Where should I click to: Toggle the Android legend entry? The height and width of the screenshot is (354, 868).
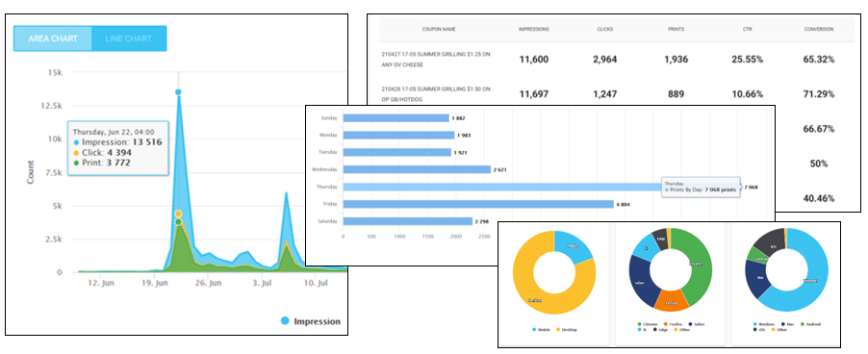pyautogui.click(x=811, y=324)
